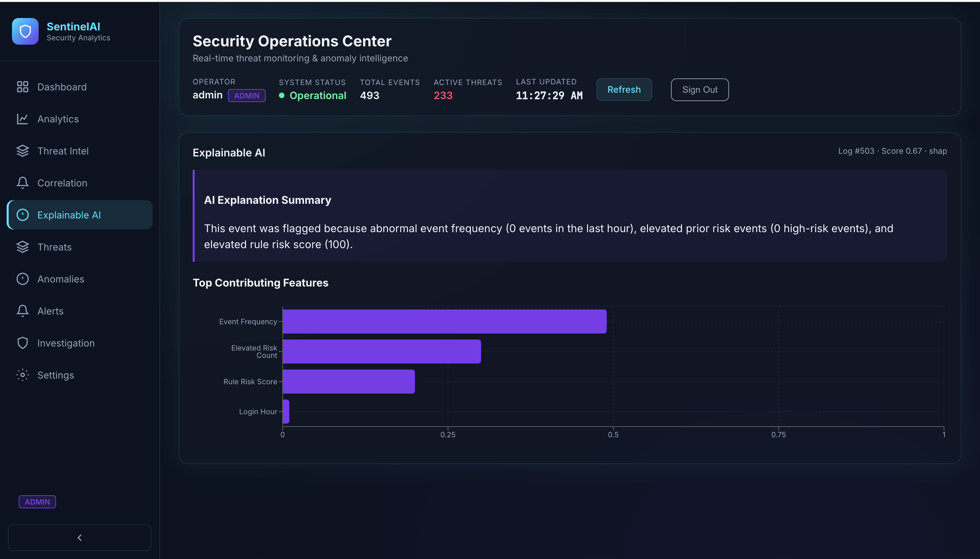Click the ADMIN badge beside operator name
The image size is (980, 559).
pos(247,96)
